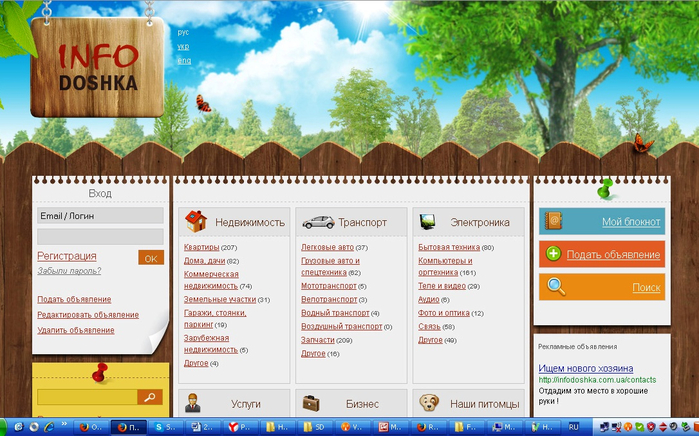The image size is (699, 436).
Task: Open the Аудио link
Action: point(428,300)
